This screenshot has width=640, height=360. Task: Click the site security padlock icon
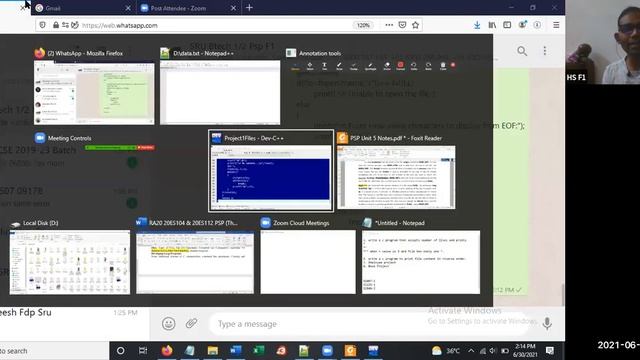tap(56, 25)
